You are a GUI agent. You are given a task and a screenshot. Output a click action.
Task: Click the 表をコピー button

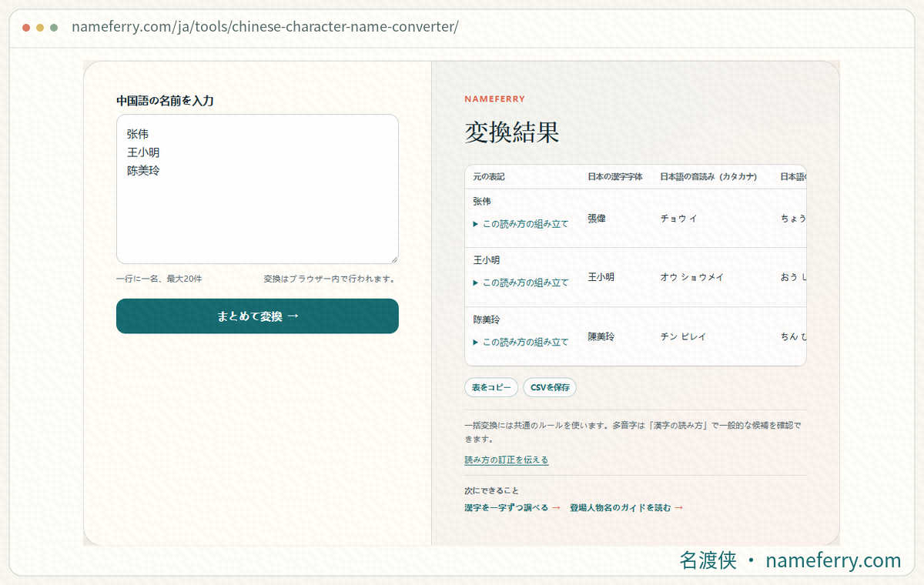coord(491,387)
